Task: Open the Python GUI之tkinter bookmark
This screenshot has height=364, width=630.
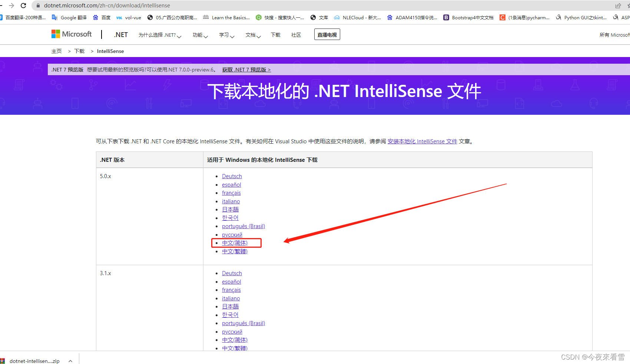Action: [x=581, y=17]
